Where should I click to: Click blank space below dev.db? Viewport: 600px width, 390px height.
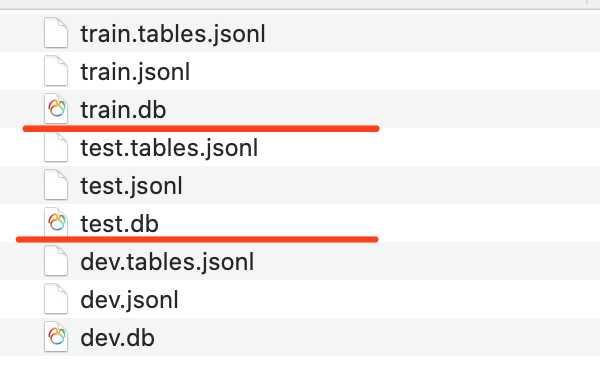pos(300,373)
